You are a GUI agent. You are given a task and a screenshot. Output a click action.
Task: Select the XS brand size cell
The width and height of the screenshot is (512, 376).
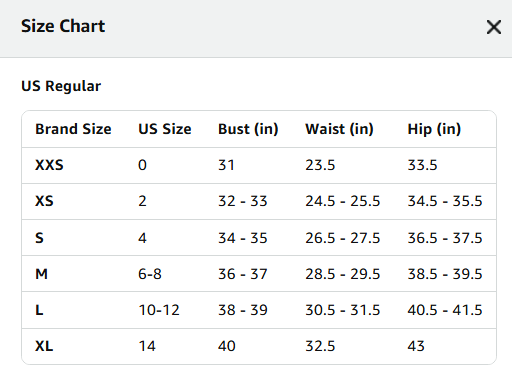[x=44, y=201]
